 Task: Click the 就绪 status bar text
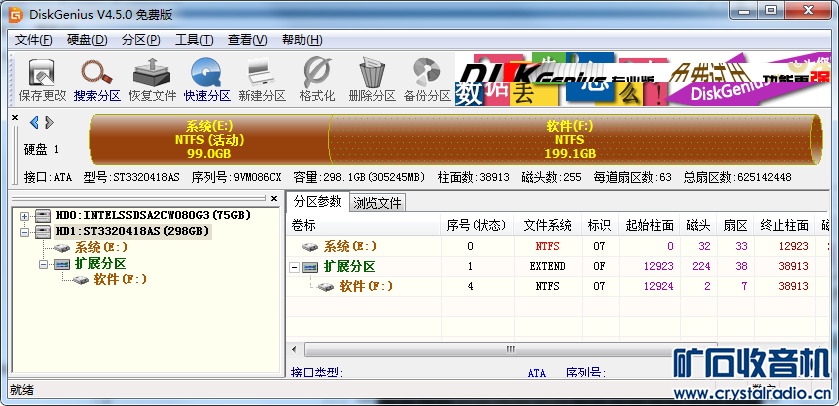(22, 390)
